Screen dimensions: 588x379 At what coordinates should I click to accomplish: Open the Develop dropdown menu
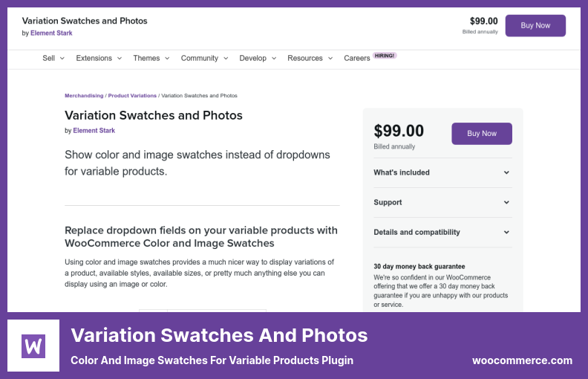[258, 58]
